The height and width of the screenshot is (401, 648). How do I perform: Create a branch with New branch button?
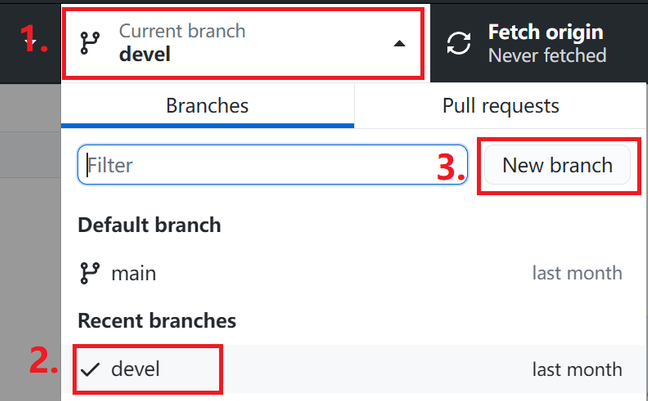point(557,165)
